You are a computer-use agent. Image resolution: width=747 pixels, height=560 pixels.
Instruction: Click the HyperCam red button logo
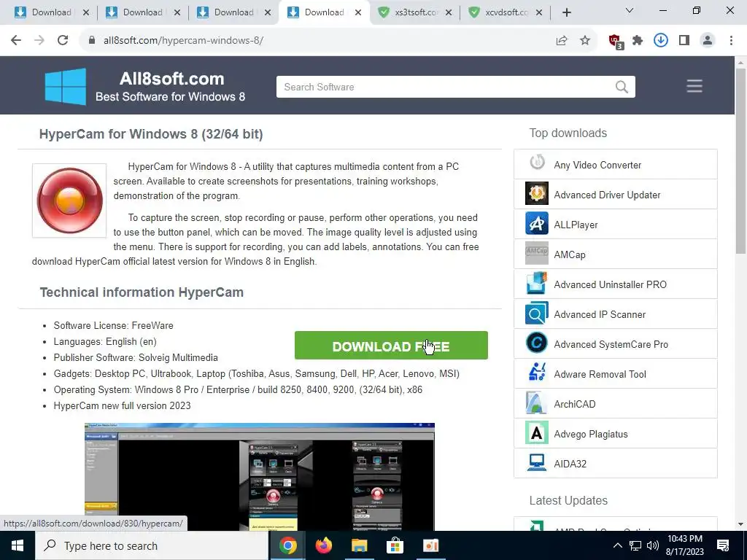click(69, 201)
